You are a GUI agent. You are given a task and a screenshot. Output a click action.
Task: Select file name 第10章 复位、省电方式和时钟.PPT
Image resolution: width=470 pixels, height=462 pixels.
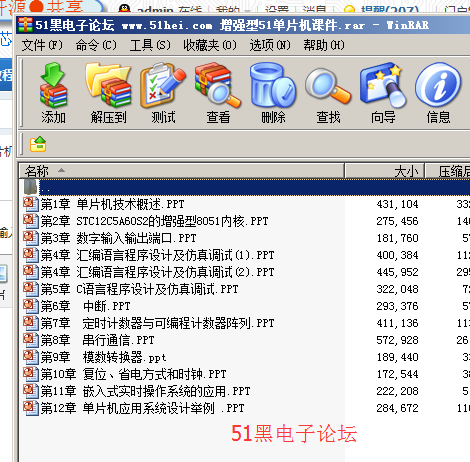coord(133,374)
